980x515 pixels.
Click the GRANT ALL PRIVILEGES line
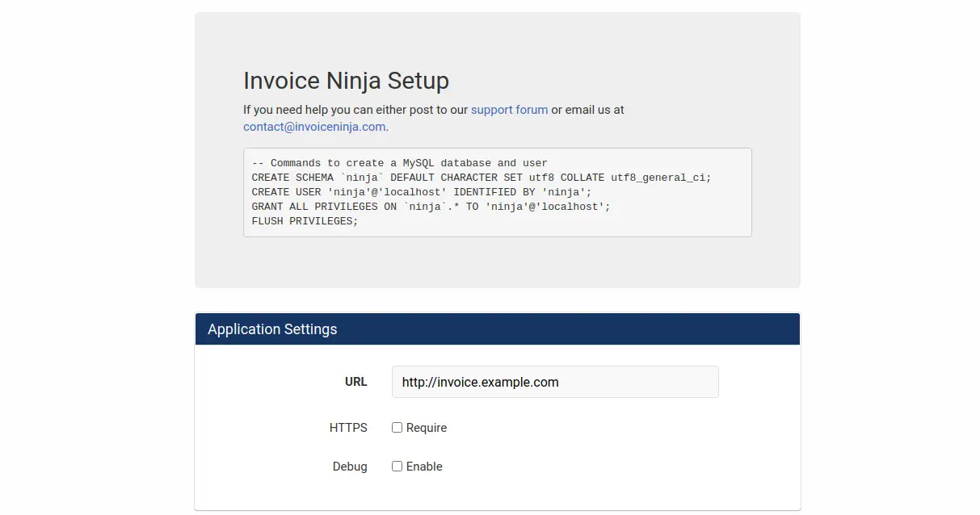(x=431, y=207)
